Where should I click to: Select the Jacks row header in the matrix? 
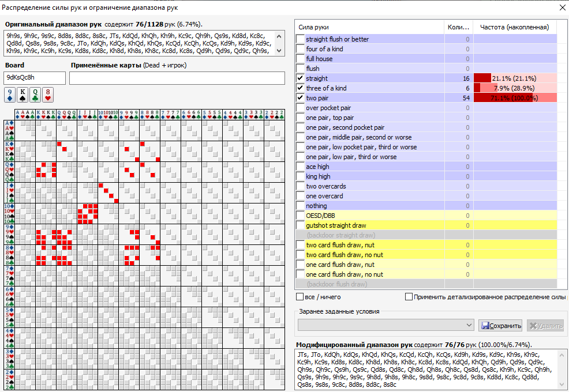coord(9,193)
